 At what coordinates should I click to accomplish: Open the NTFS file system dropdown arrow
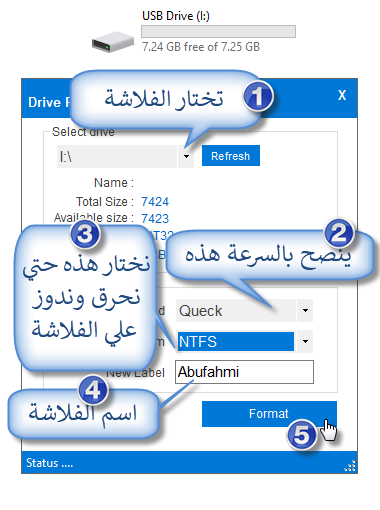click(x=305, y=341)
